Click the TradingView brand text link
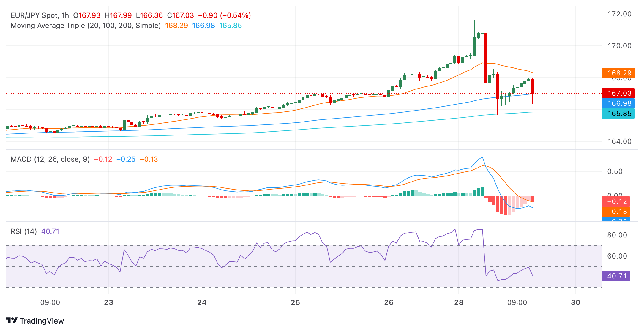 pyautogui.click(x=42, y=321)
